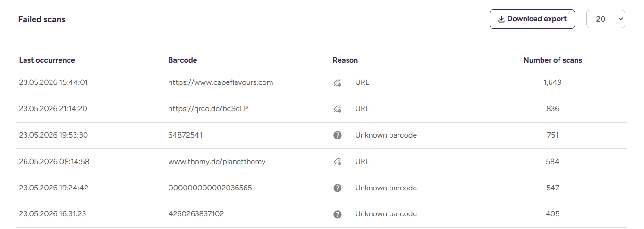Screen dimensions: 644x229
Task: Sort by Last occurrence column header
Action: [47, 60]
